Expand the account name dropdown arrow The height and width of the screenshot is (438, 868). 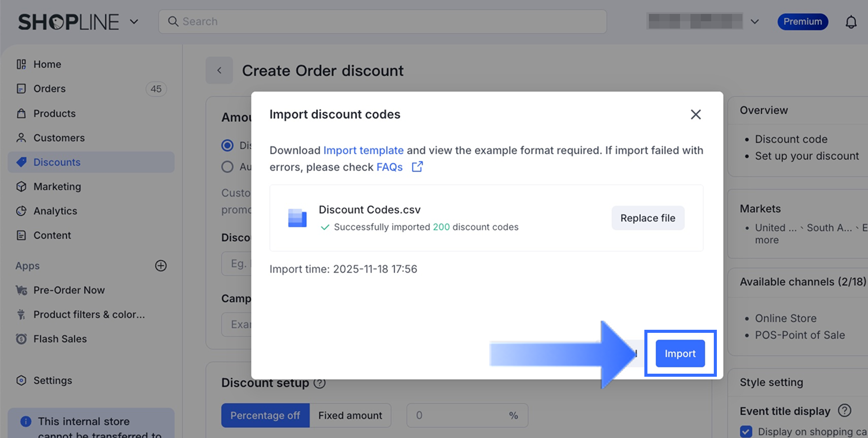click(x=755, y=21)
